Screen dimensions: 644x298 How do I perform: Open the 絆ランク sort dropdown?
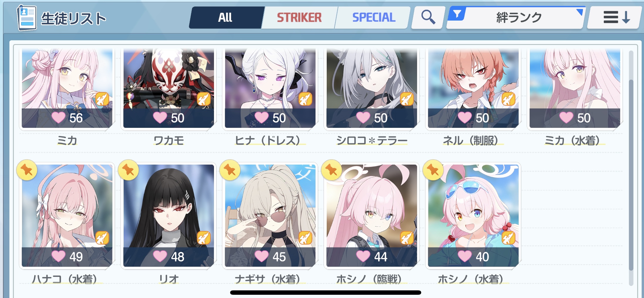[516, 18]
